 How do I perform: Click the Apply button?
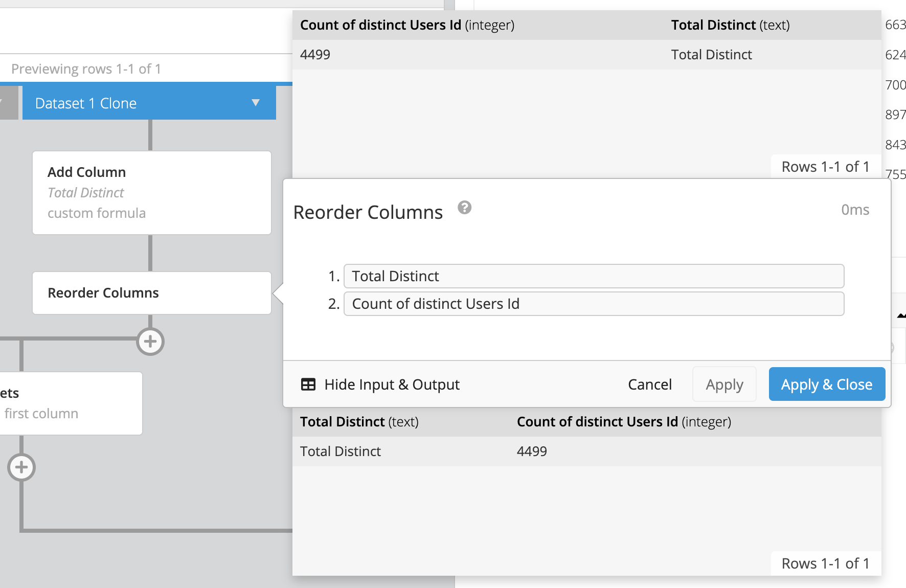(724, 385)
